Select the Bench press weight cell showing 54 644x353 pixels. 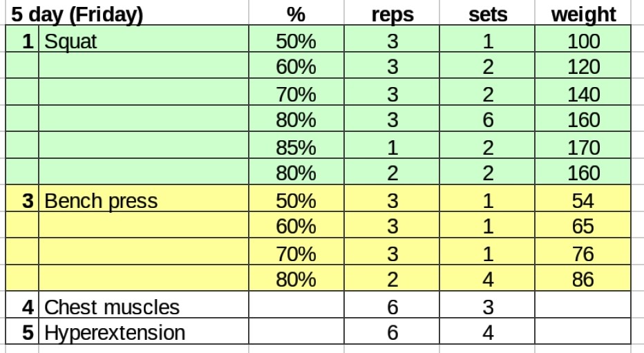(x=583, y=201)
